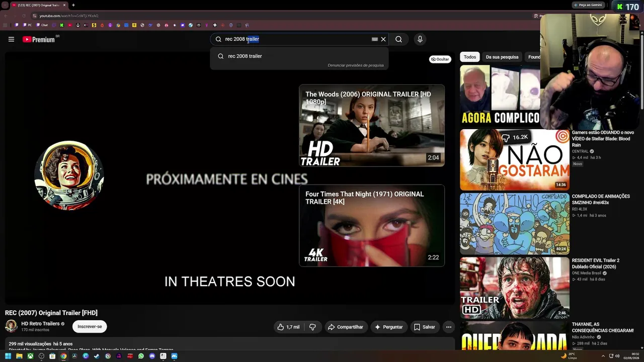The width and height of the screenshot is (644, 362).
Task: Open 'Peça ao Gemini' button
Action: coord(589,5)
